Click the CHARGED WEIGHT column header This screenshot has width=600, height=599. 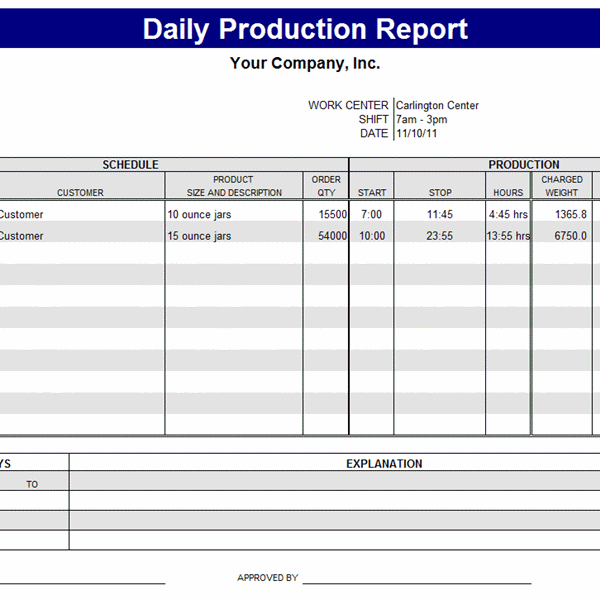click(561, 186)
